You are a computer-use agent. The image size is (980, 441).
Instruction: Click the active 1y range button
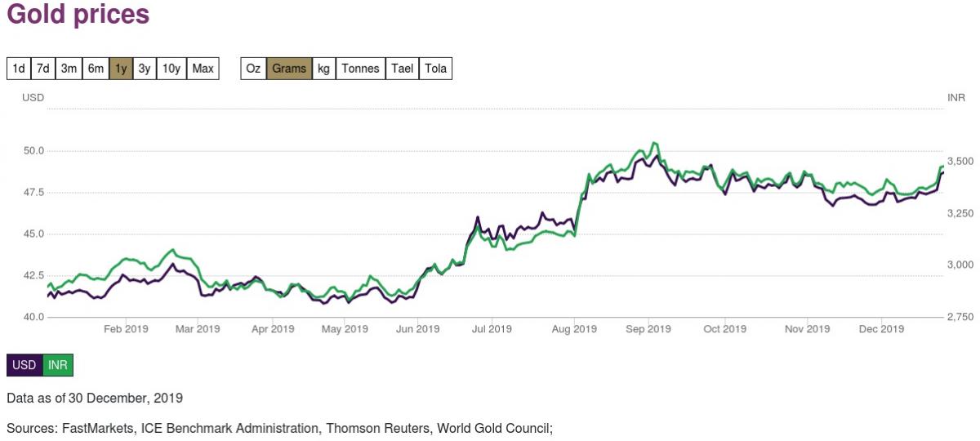pos(121,69)
